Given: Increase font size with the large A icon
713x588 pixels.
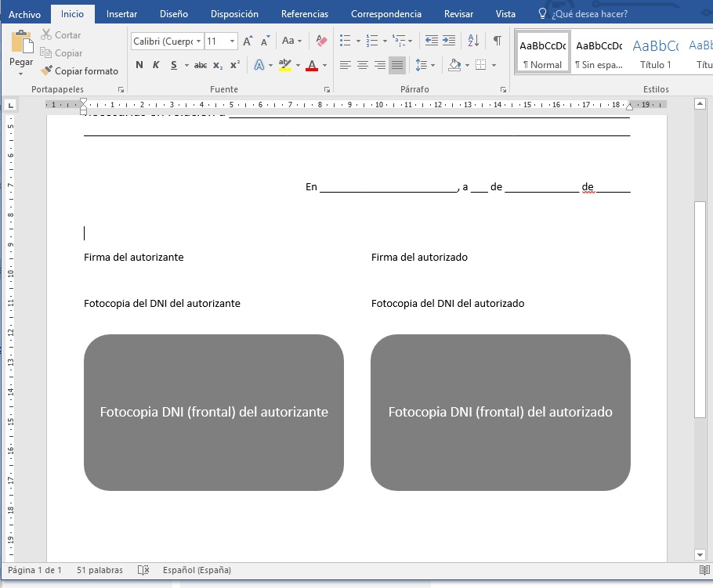Looking at the screenshot, I should [x=248, y=41].
